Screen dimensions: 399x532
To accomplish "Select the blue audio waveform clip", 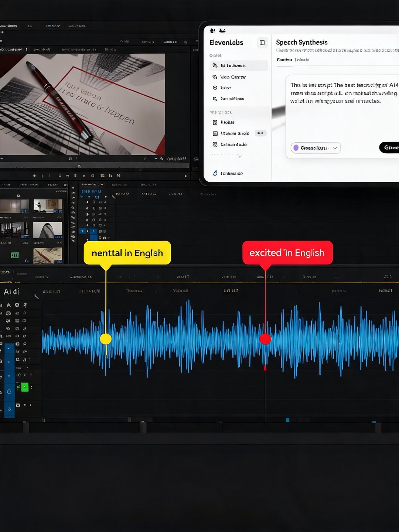I will tap(220, 339).
